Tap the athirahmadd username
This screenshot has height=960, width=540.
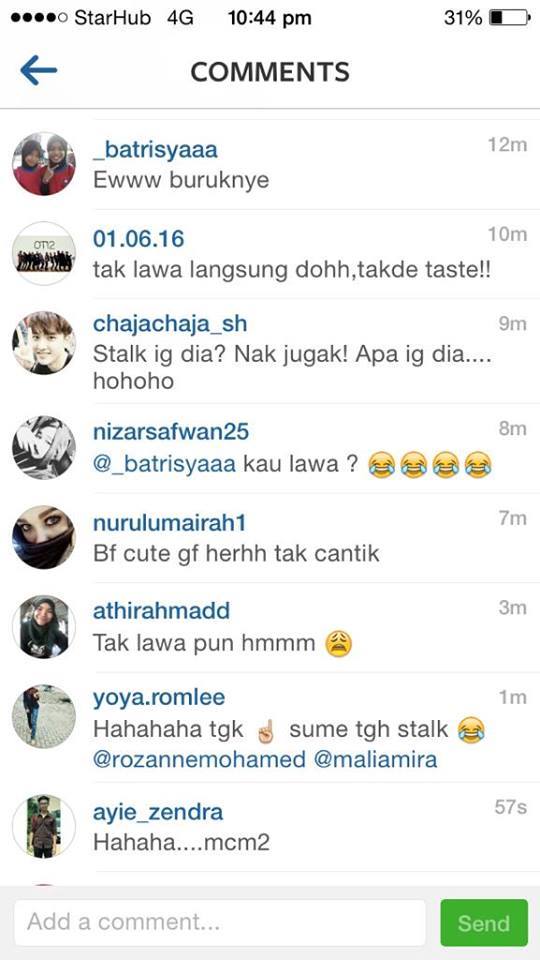pos(162,610)
